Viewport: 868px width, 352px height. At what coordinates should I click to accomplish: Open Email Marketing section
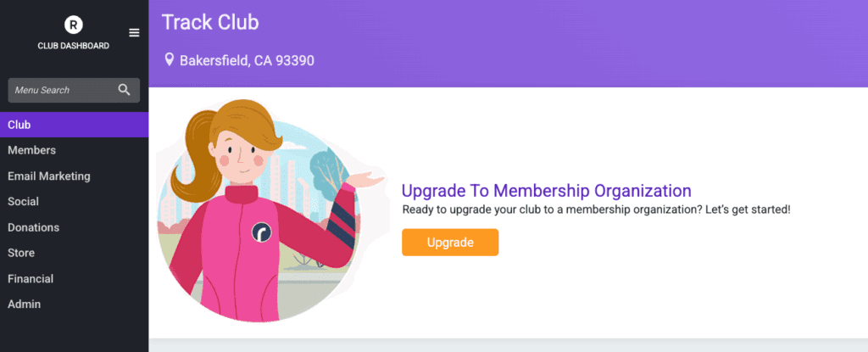(x=48, y=176)
